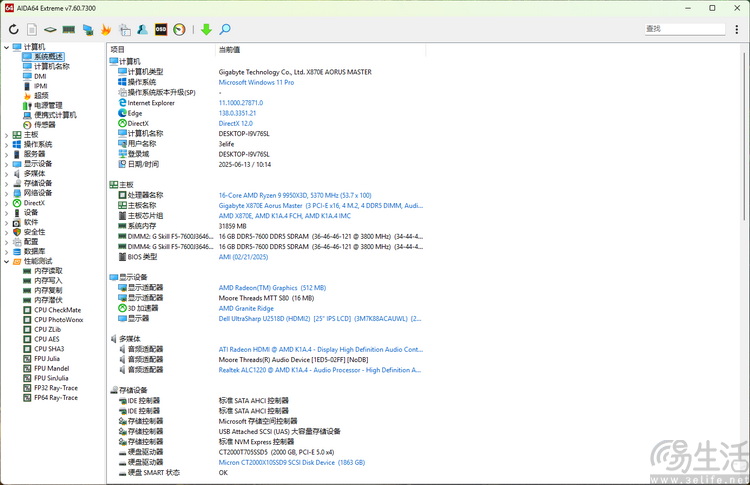Open the 内存写入 benchmark
750x485 pixels.
[x=43, y=281]
